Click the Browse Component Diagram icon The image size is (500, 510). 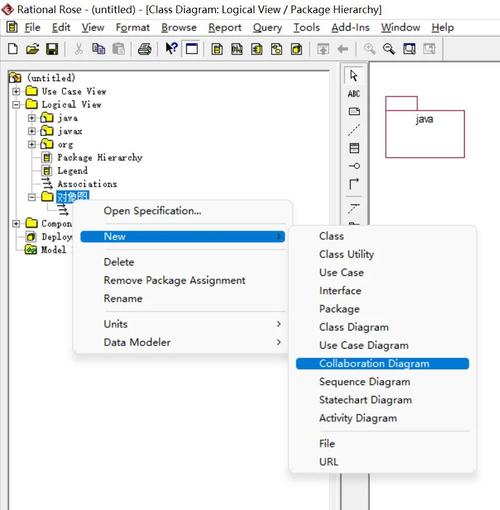257,49
